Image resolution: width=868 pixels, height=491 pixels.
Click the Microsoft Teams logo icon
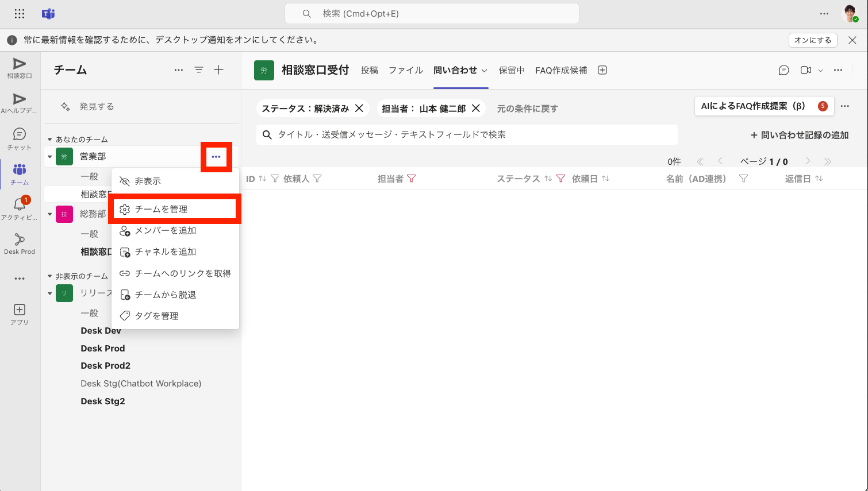(48, 14)
